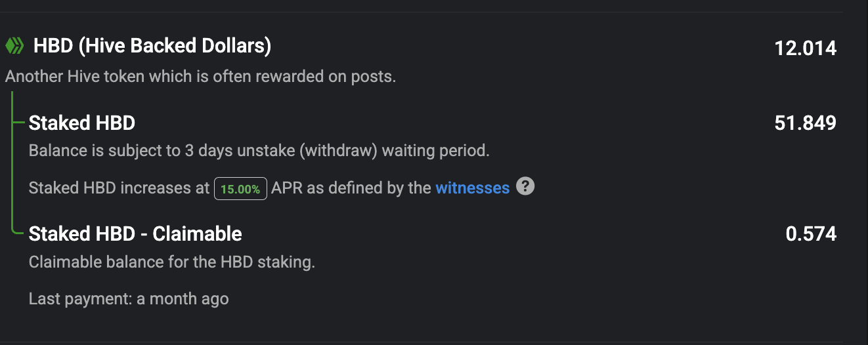Open the 51.849 staked HBD balance
The height and width of the screenshot is (345, 868).
pos(806,123)
